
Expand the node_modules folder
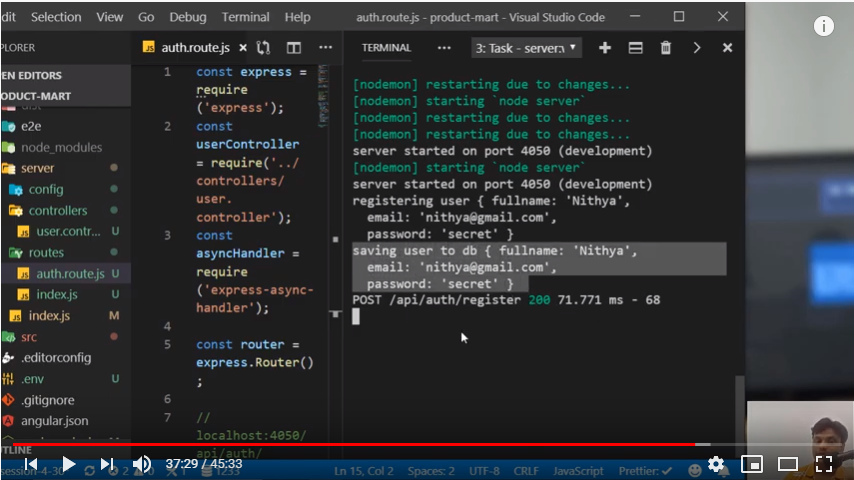[61, 147]
